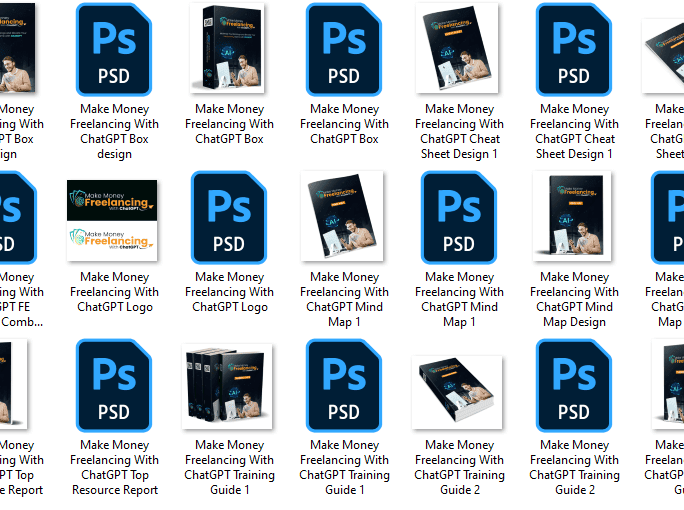Screen dimensions: 684x510
Task: Select the PSD icon for ChatGPT Box design
Action: coord(114,49)
